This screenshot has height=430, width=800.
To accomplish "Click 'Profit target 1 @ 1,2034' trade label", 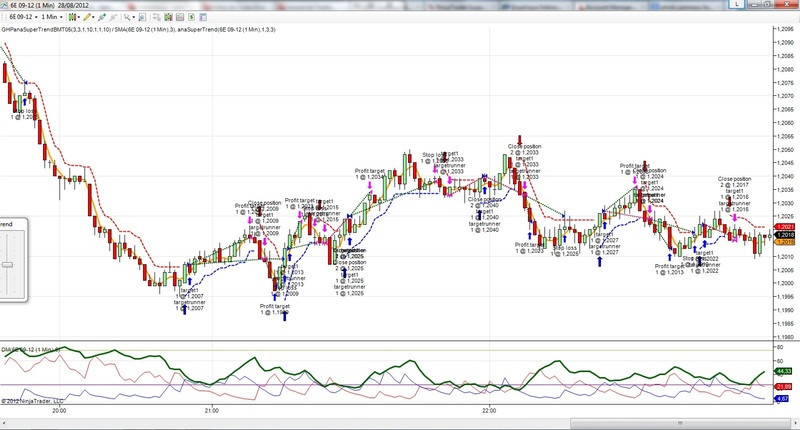I will tap(369, 174).
